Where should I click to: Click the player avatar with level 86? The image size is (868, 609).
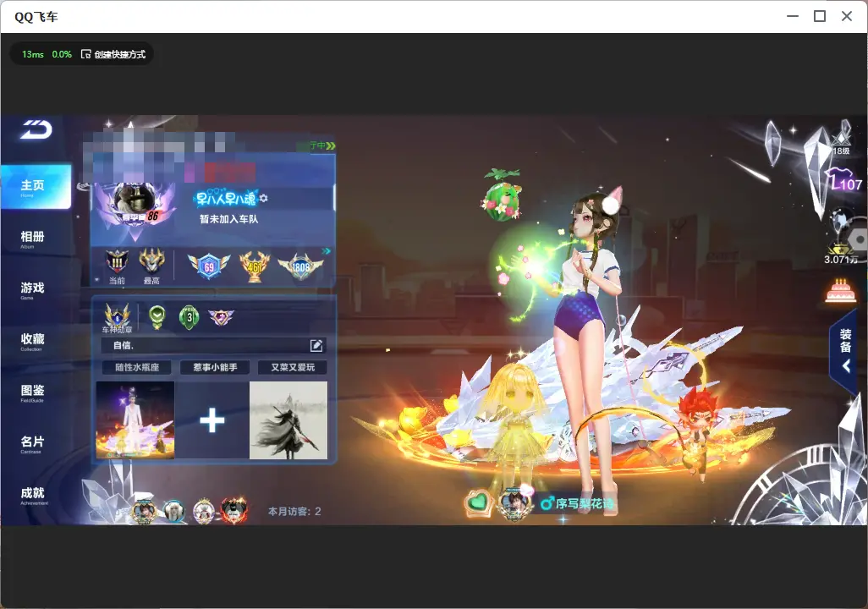135,203
